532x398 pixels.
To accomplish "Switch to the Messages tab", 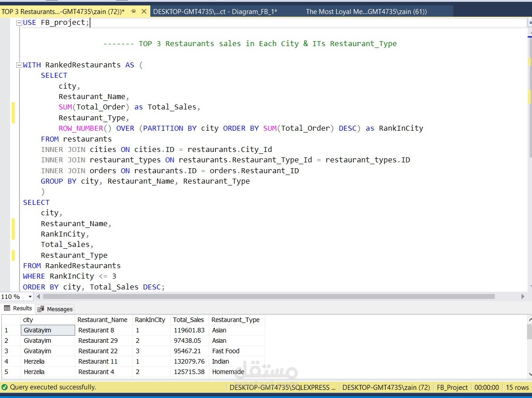I will [x=59, y=309].
